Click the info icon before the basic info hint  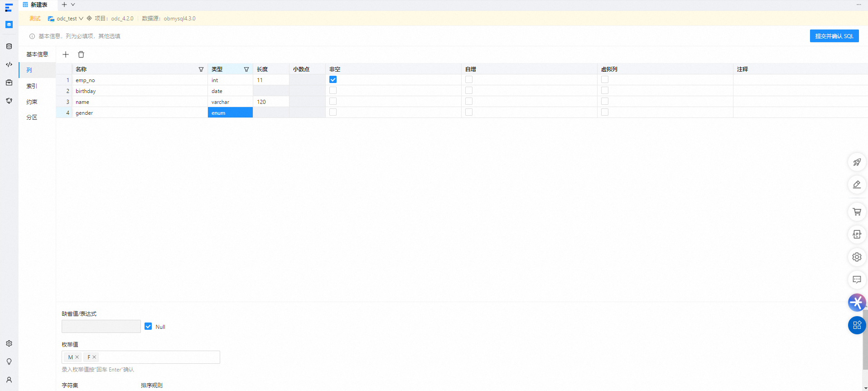point(32,36)
